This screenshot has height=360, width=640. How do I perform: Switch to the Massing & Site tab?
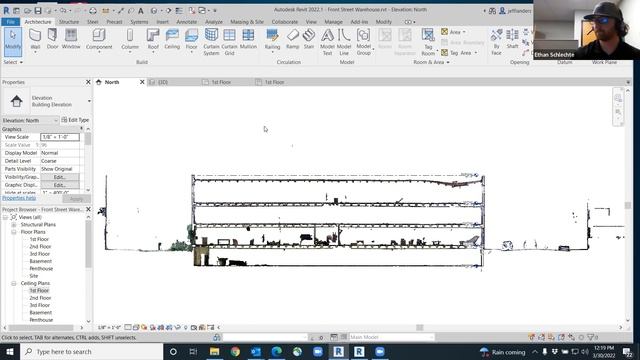pos(247,22)
